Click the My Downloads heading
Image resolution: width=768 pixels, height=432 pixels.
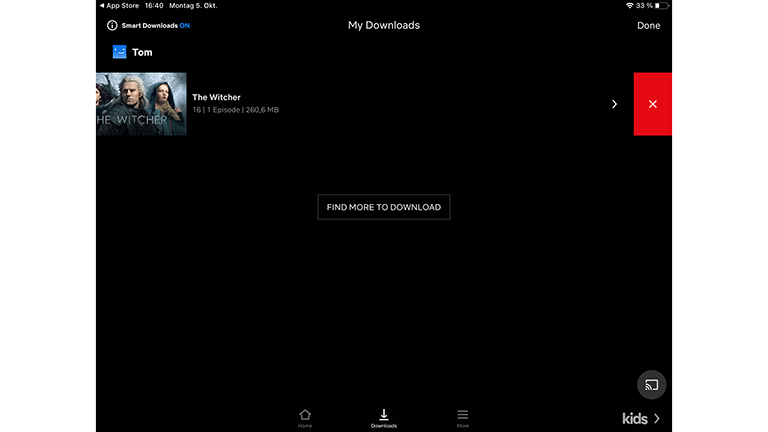point(384,25)
